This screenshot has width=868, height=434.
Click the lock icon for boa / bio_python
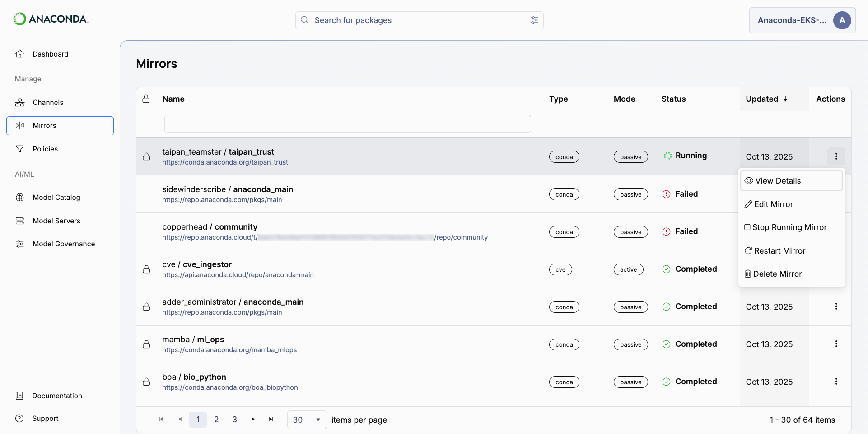click(x=146, y=382)
